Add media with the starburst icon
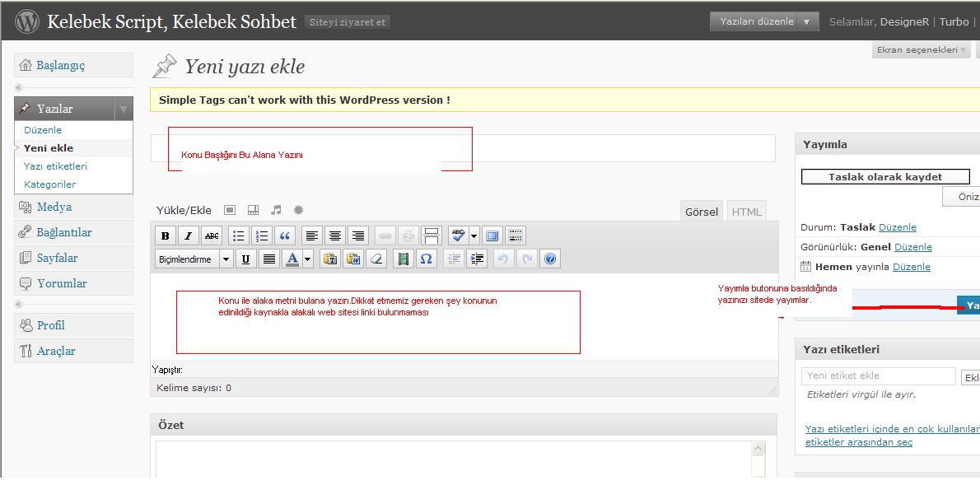Screen dimensions: 980x485 click(x=299, y=210)
